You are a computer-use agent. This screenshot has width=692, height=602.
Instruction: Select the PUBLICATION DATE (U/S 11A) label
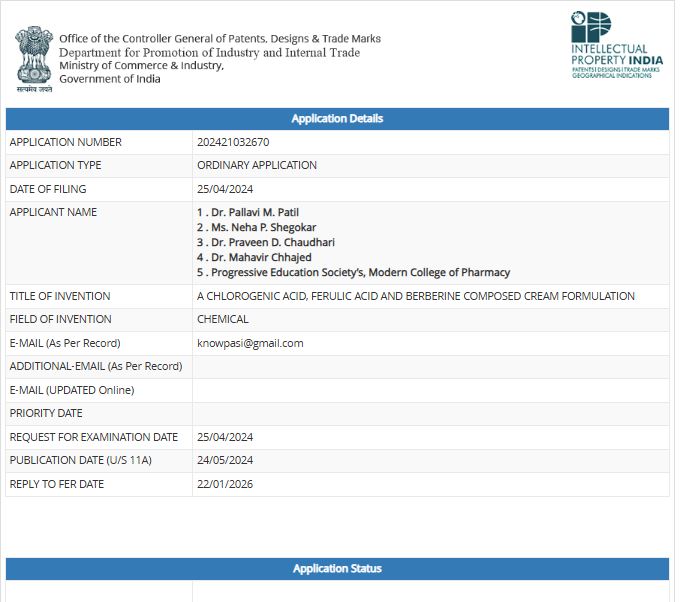tap(81, 460)
